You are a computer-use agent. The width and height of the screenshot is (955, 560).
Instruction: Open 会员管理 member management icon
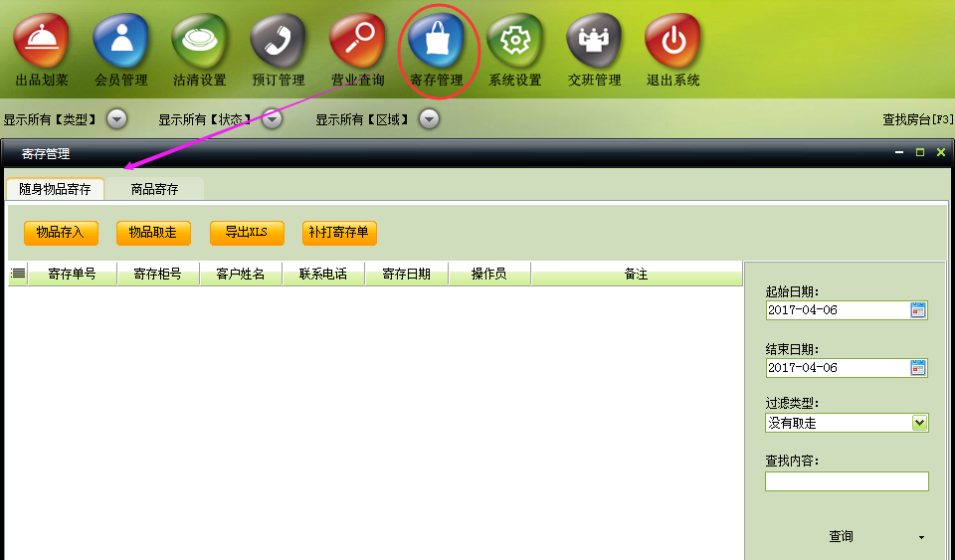(120, 42)
